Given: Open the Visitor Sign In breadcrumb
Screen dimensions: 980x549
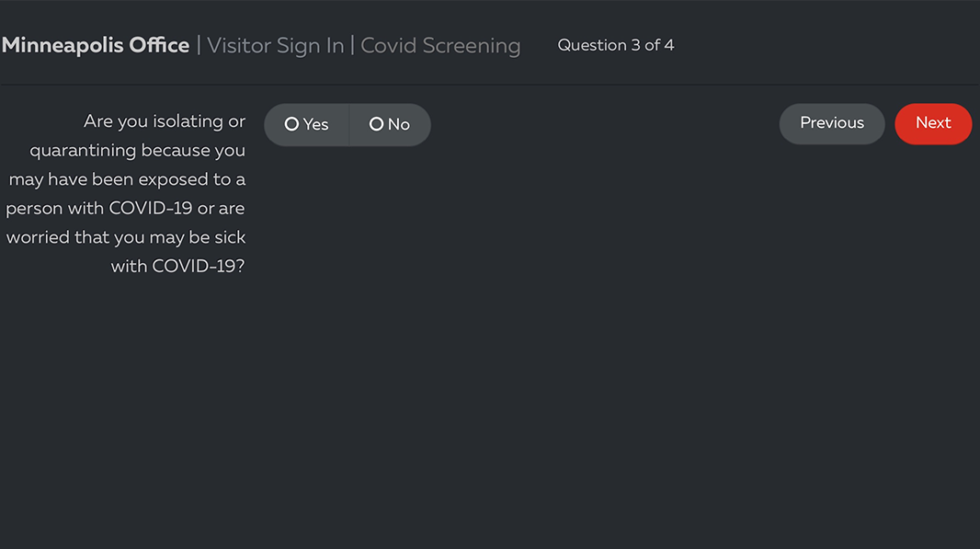Looking at the screenshot, I should 276,46.
